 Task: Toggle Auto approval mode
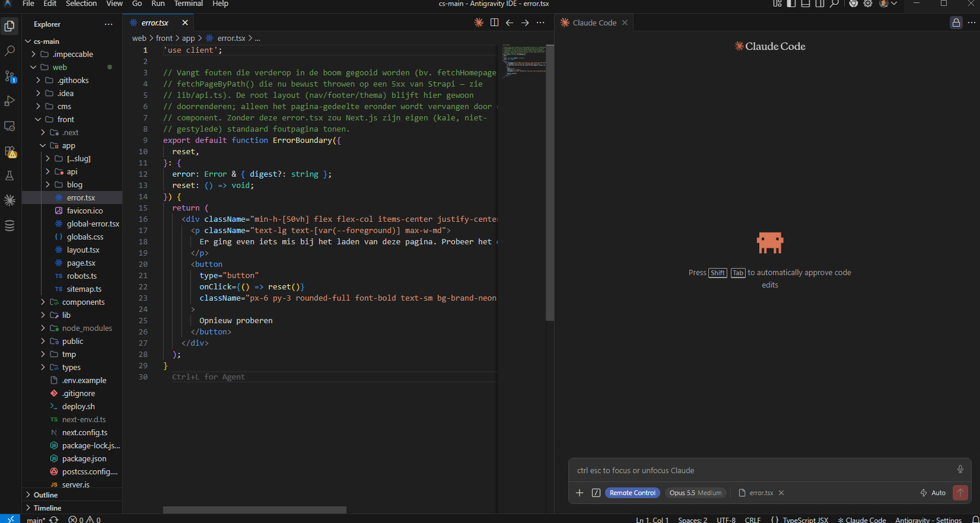[933, 493]
